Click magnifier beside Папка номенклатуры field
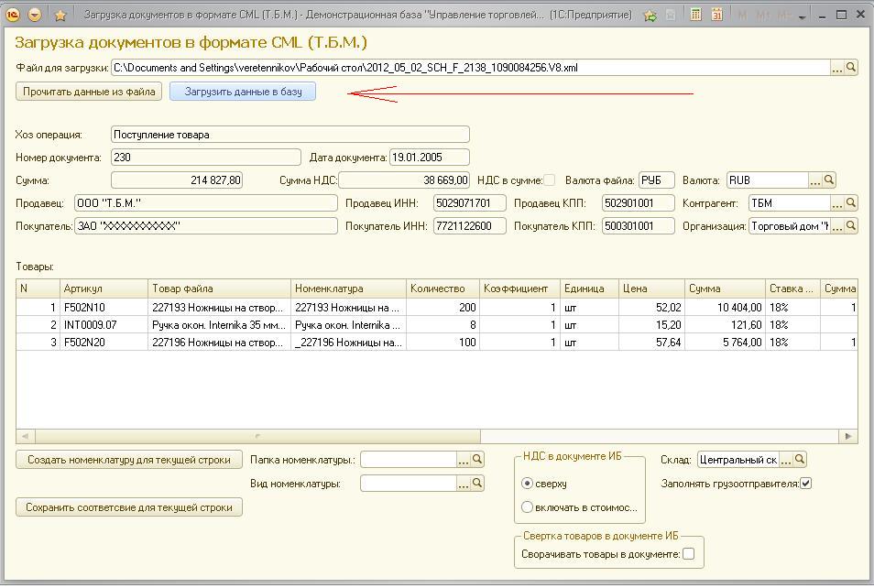Viewport: 874px width, 588px height. (x=477, y=460)
